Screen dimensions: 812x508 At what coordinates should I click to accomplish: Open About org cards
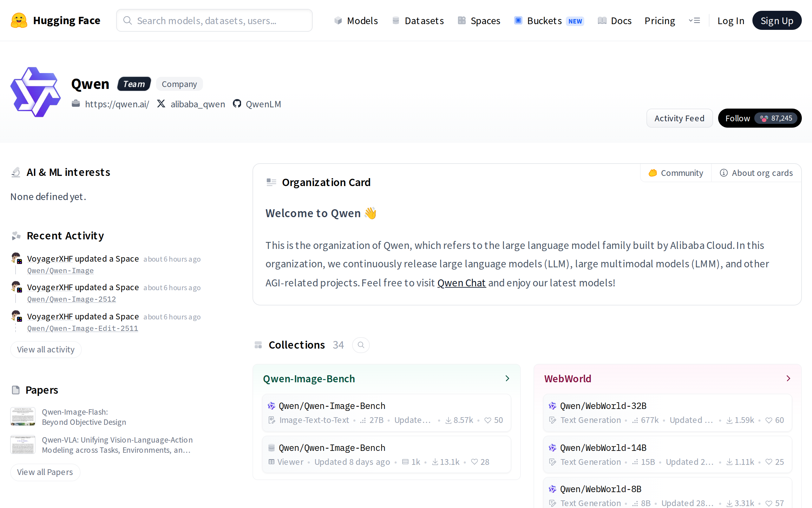pos(756,173)
